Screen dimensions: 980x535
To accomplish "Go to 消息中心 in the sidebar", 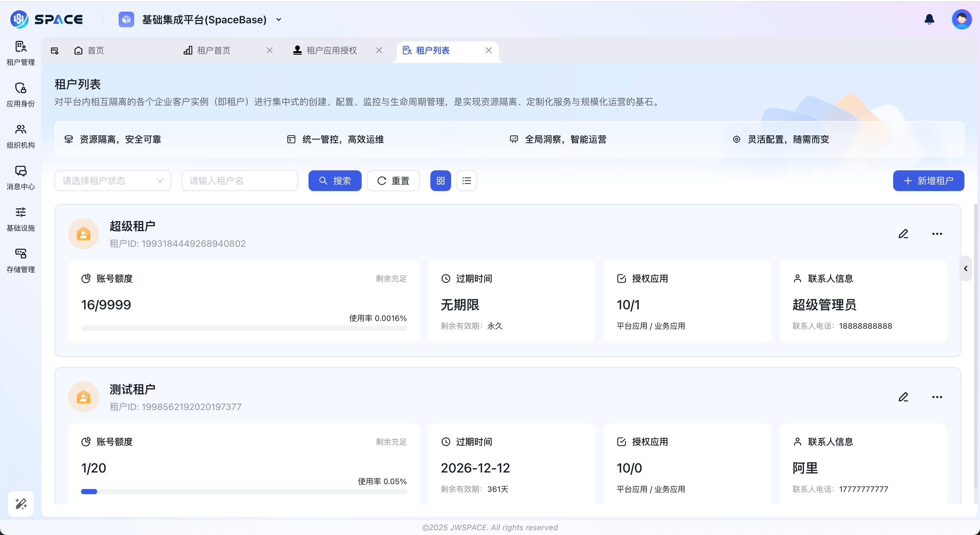I will tap(20, 177).
